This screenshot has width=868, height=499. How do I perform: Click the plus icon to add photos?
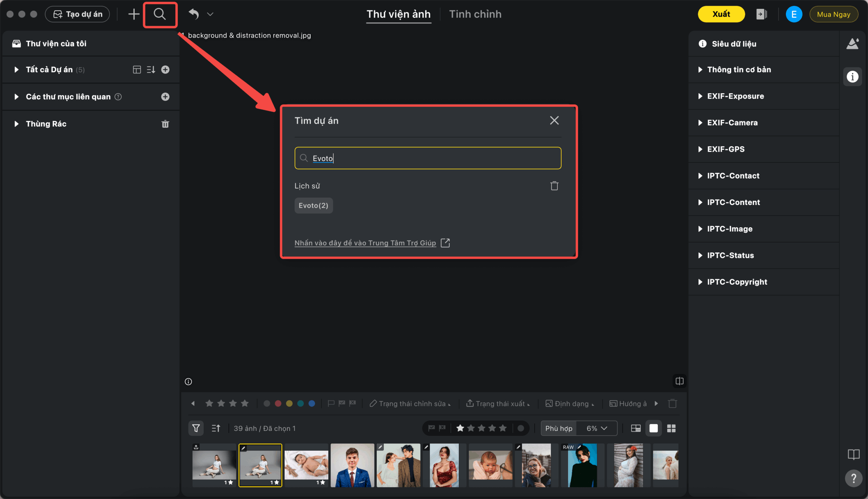coord(134,14)
